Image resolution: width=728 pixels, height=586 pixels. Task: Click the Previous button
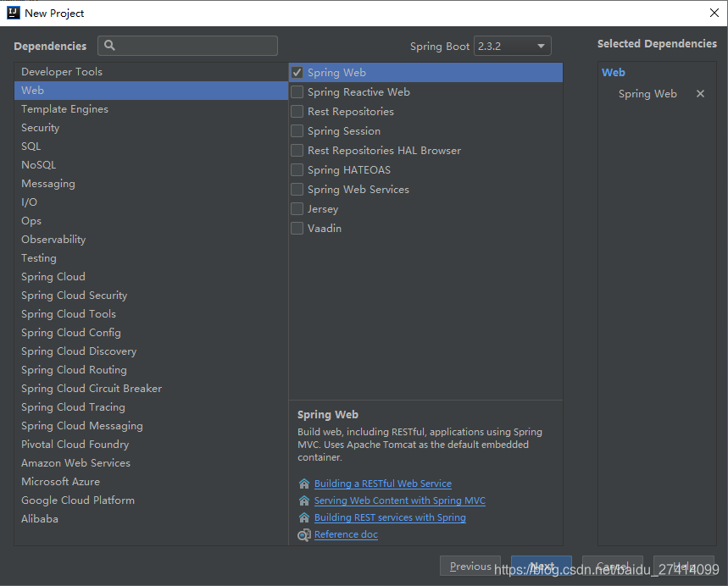[x=470, y=566]
